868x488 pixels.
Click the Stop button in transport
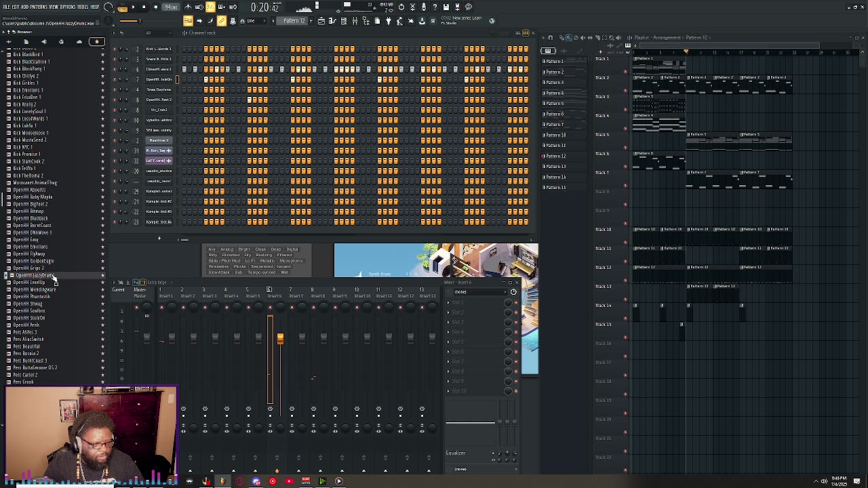pyautogui.click(x=144, y=7)
